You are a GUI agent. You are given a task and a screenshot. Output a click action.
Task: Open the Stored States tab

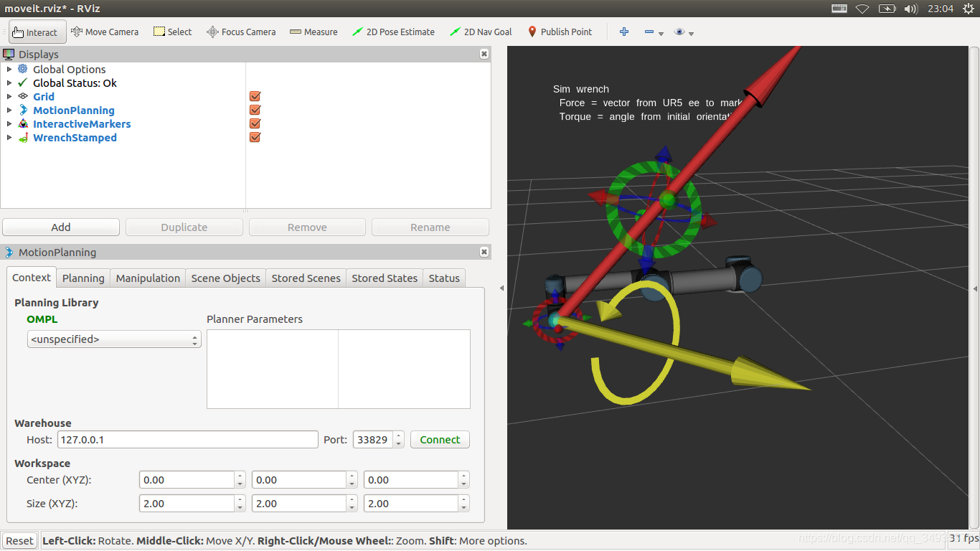point(385,278)
